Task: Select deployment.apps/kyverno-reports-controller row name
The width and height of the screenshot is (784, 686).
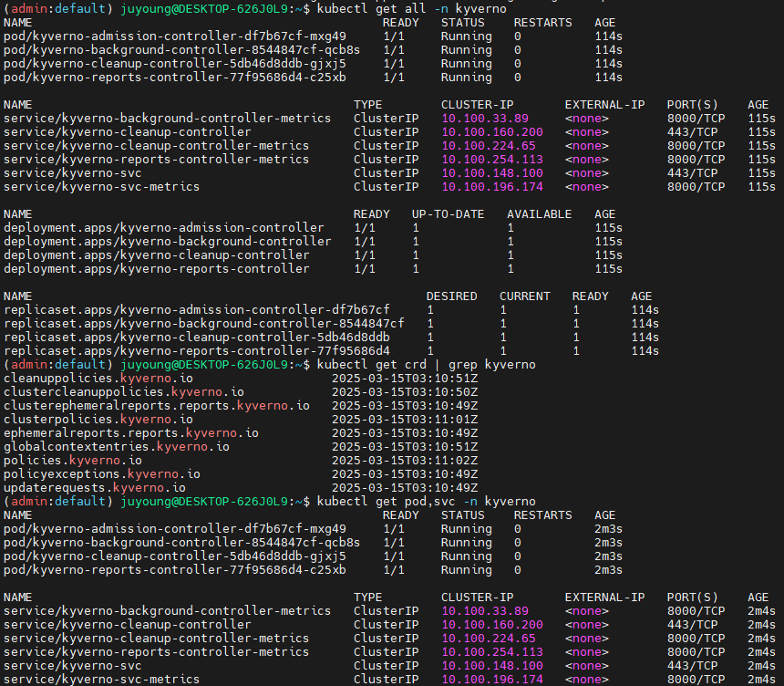Action: [x=156, y=269]
